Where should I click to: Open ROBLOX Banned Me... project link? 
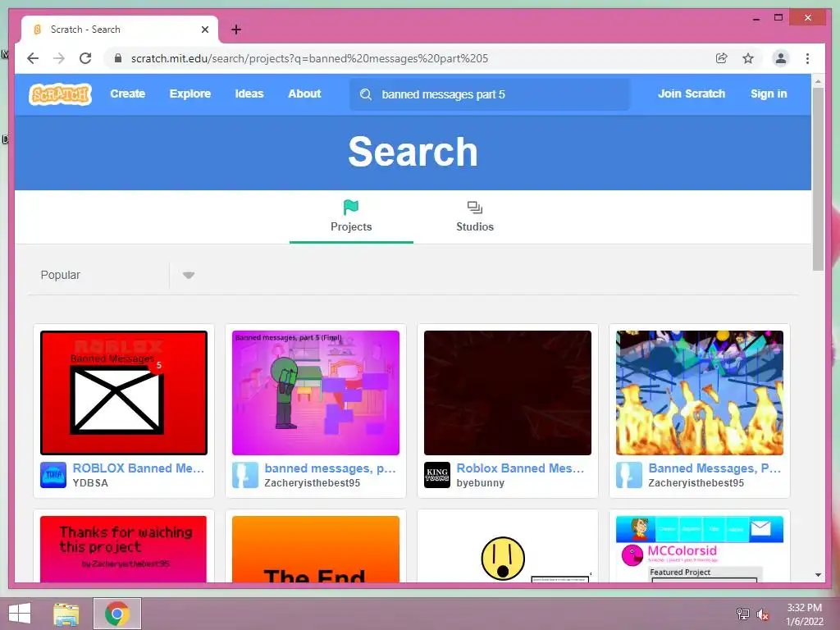coord(138,468)
